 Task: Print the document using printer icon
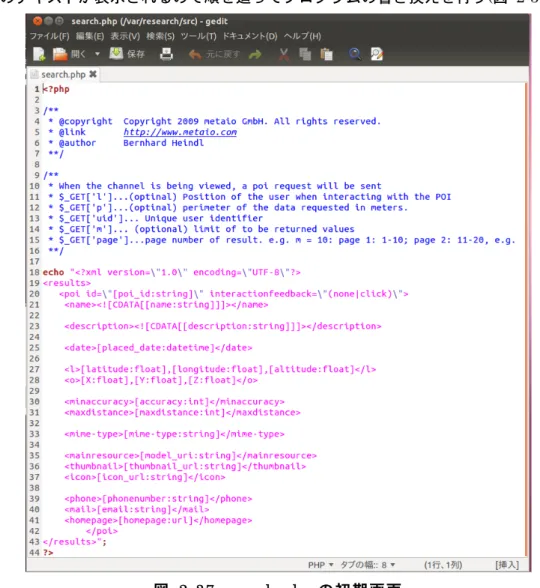tap(166, 54)
